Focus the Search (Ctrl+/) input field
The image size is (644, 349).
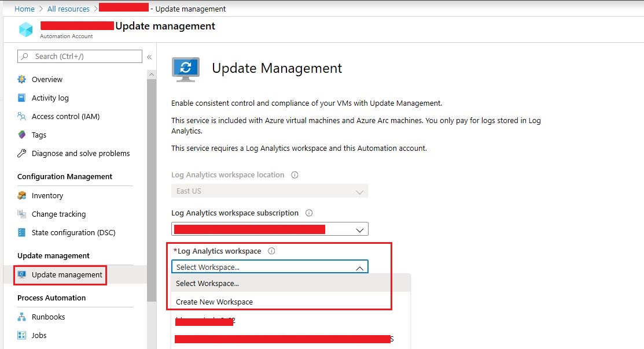pyautogui.click(x=80, y=56)
